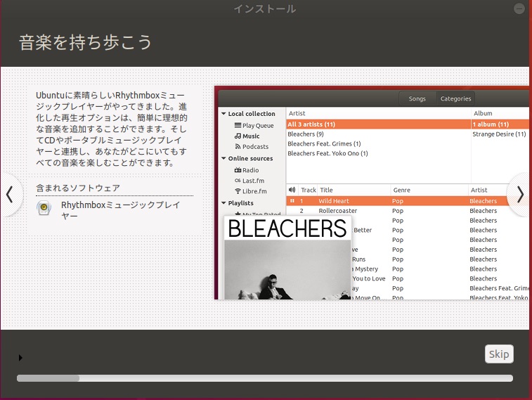Click the Podcasts feed icon
The image size is (532, 400).
(x=238, y=146)
